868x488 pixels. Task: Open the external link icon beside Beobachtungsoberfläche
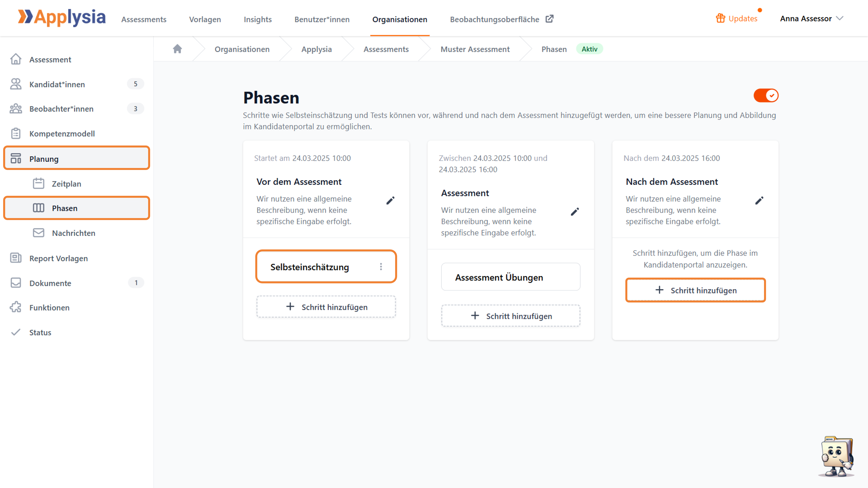pos(549,19)
